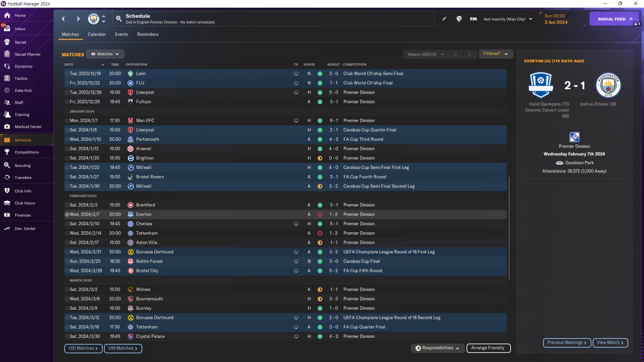644x362 pixels.
Task: Open the Squad Planner sidebar icon
Action: (x=7, y=54)
